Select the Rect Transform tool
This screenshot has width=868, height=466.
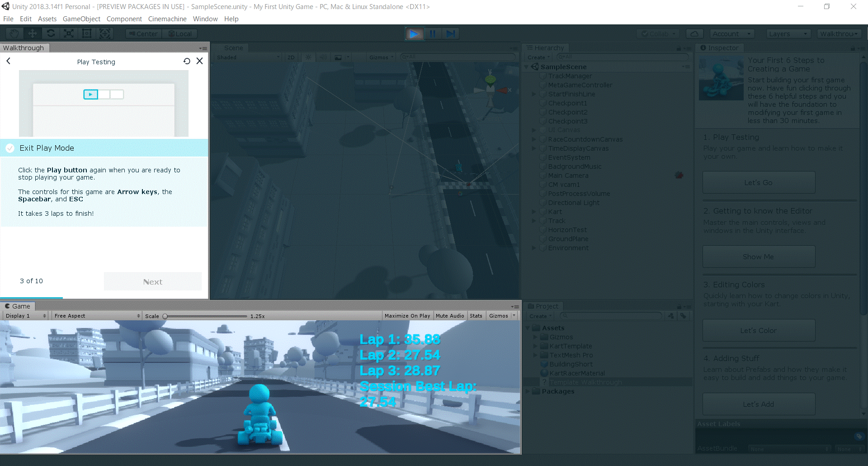tap(87, 33)
